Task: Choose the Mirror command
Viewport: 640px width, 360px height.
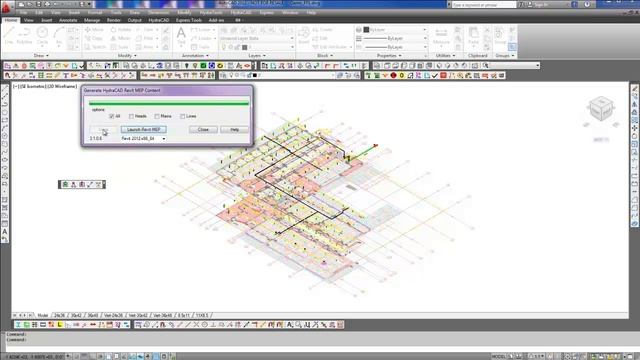Action: click(x=121, y=38)
